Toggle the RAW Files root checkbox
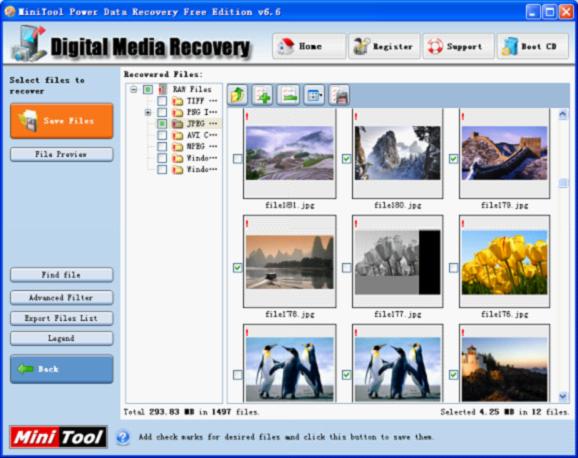Screen dimensions: 578x458 pos(148,89)
